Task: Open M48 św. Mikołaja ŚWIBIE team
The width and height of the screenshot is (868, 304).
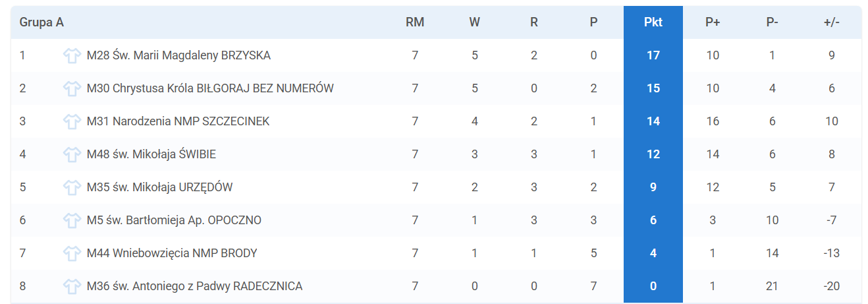Action: (x=151, y=154)
